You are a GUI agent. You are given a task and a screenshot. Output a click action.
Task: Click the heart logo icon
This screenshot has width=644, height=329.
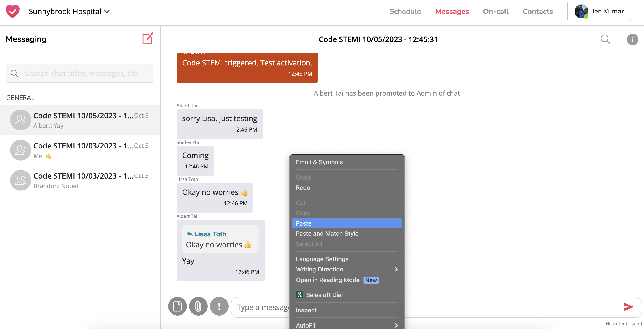[12, 11]
